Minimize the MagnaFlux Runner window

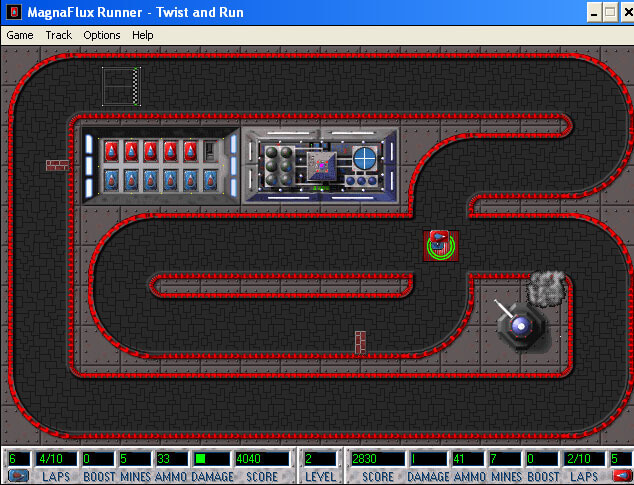point(594,13)
